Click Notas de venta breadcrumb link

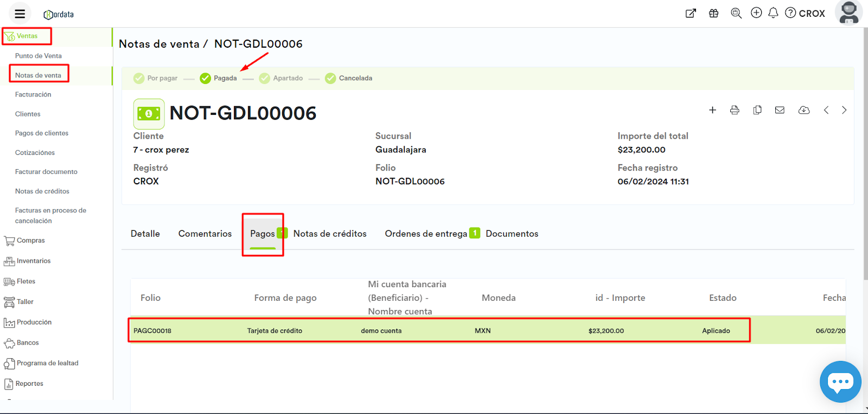[x=159, y=44]
